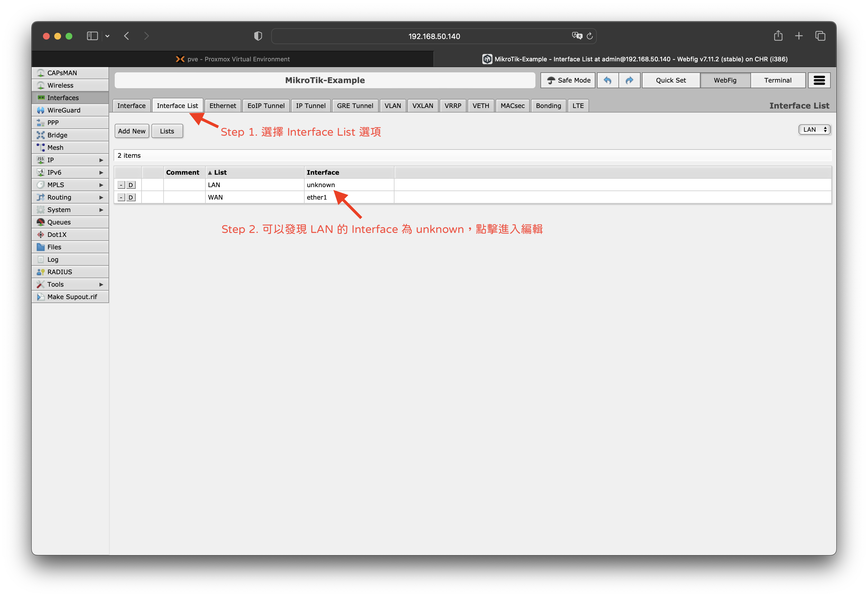Click the redo arrow icon
868x597 pixels.
pos(630,80)
